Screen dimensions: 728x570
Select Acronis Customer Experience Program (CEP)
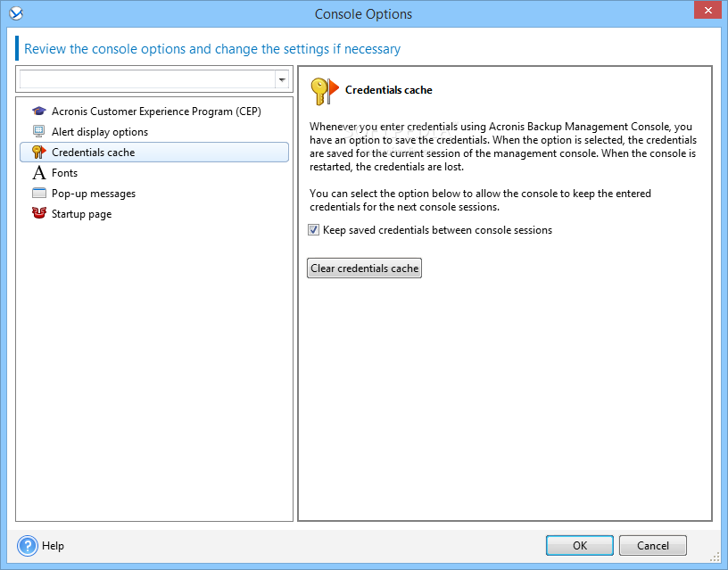pyautogui.click(x=156, y=112)
